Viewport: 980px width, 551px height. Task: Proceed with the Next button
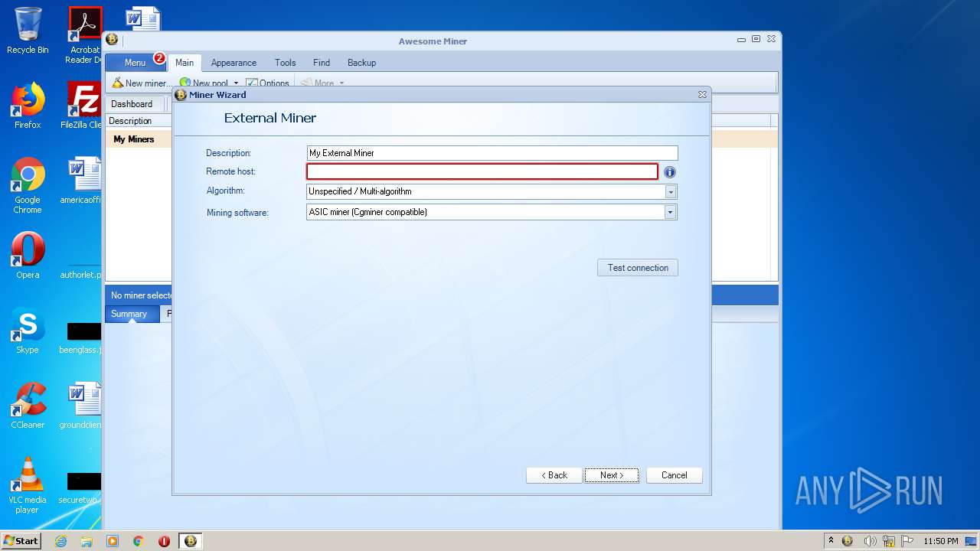[x=611, y=475]
